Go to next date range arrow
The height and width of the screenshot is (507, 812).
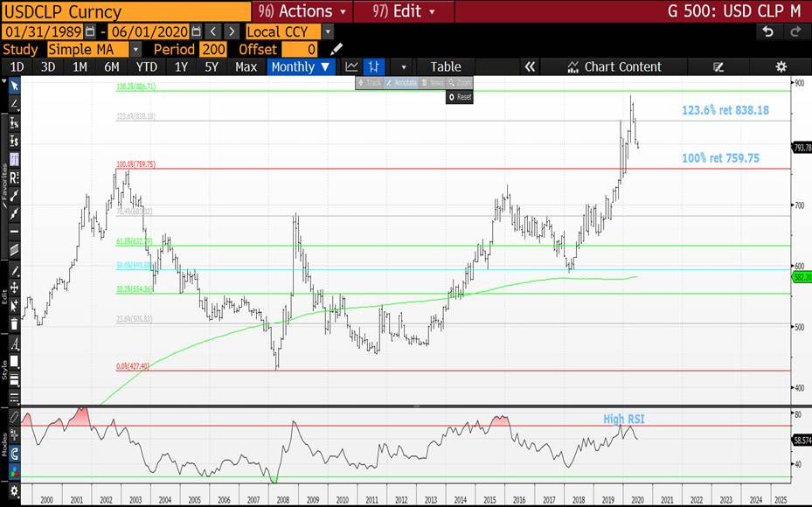click(232, 32)
